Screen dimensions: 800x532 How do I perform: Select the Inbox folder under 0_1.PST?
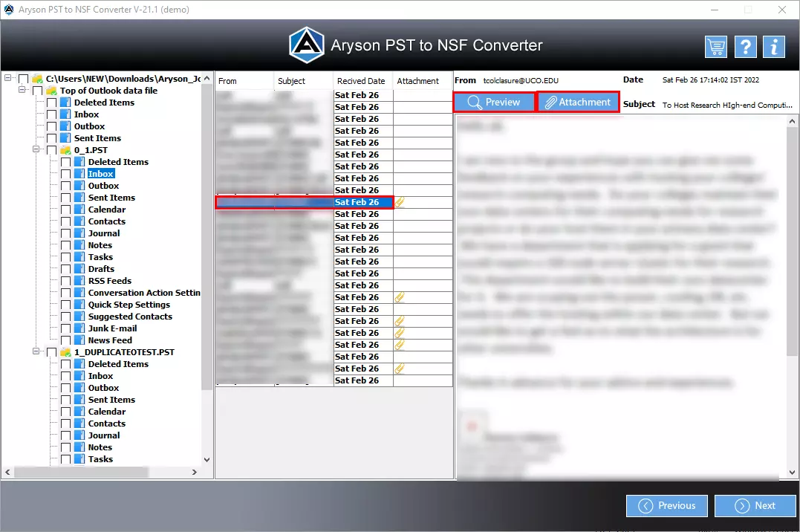tap(100, 174)
